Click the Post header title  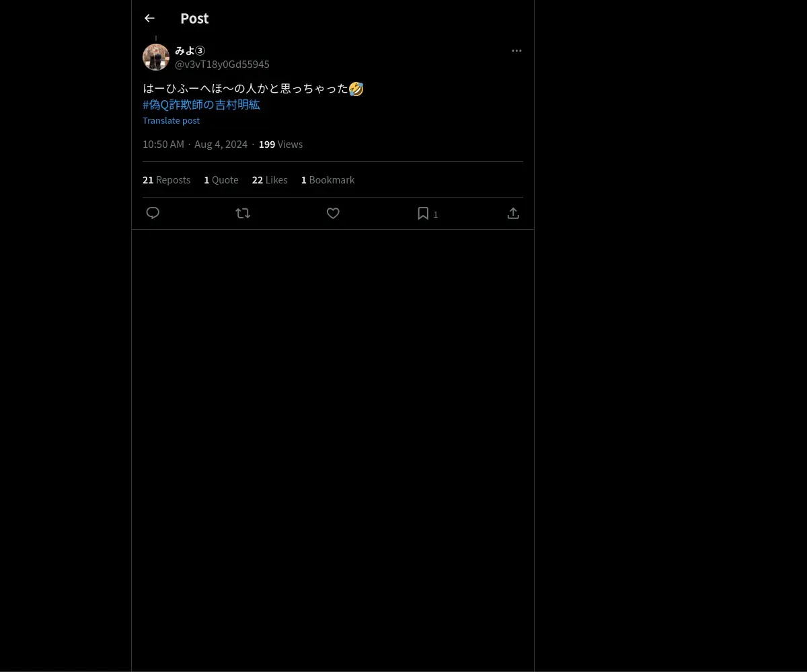click(x=194, y=18)
